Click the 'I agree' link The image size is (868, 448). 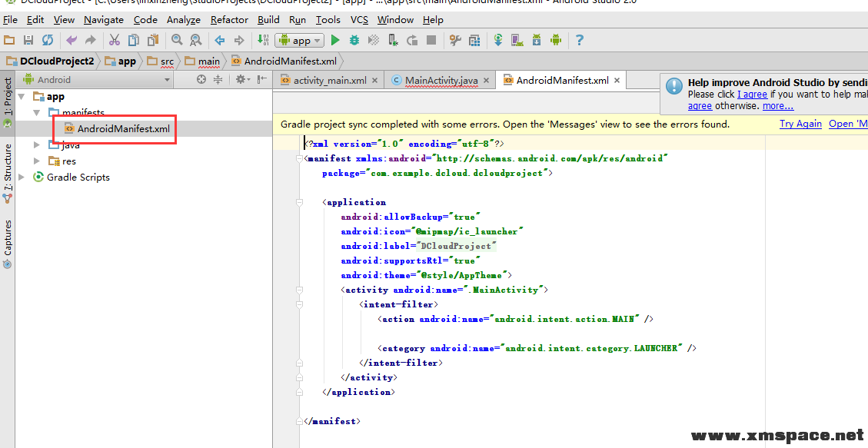tap(752, 95)
